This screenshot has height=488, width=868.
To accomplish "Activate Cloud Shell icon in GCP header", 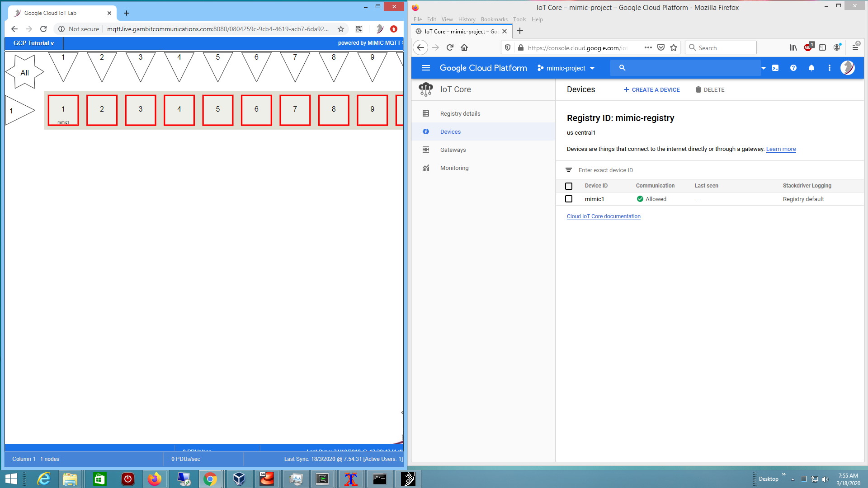I will pos(775,68).
